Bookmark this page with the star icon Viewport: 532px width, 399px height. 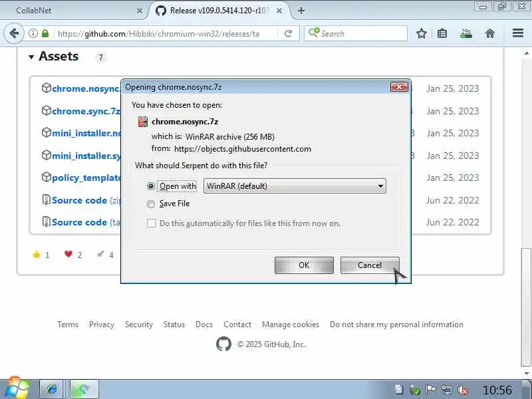[422, 33]
